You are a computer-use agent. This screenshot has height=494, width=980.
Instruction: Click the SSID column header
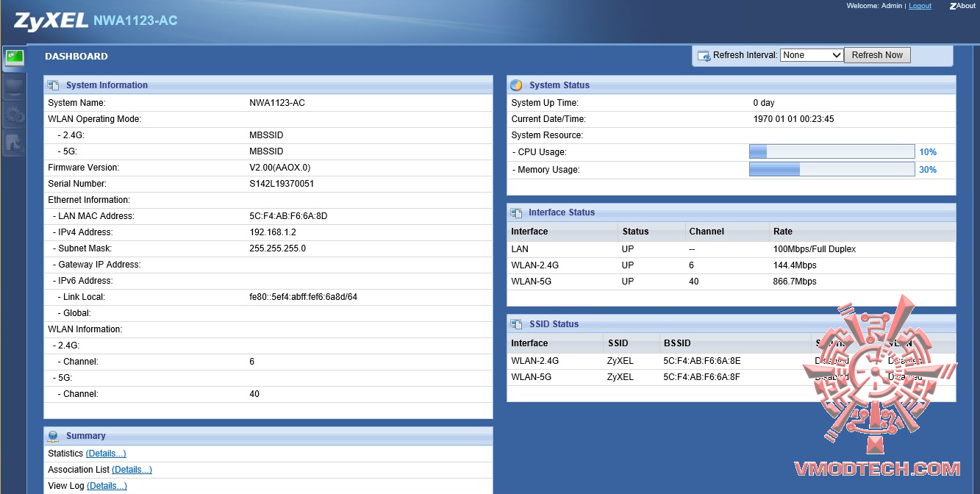(618, 343)
